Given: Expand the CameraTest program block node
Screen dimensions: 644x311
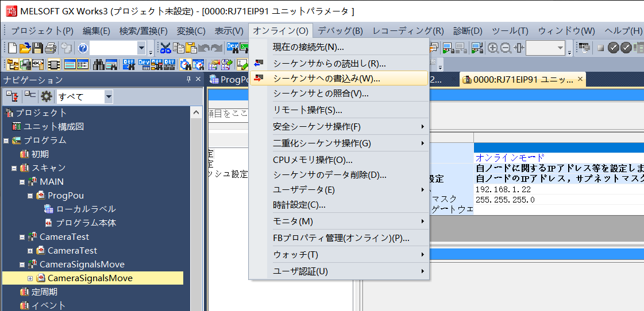Looking at the screenshot, I should pos(30,251).
